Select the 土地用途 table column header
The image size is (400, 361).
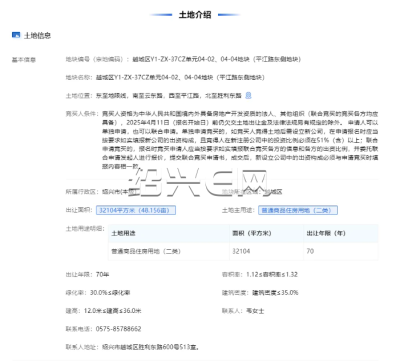(x=123, y=233)
